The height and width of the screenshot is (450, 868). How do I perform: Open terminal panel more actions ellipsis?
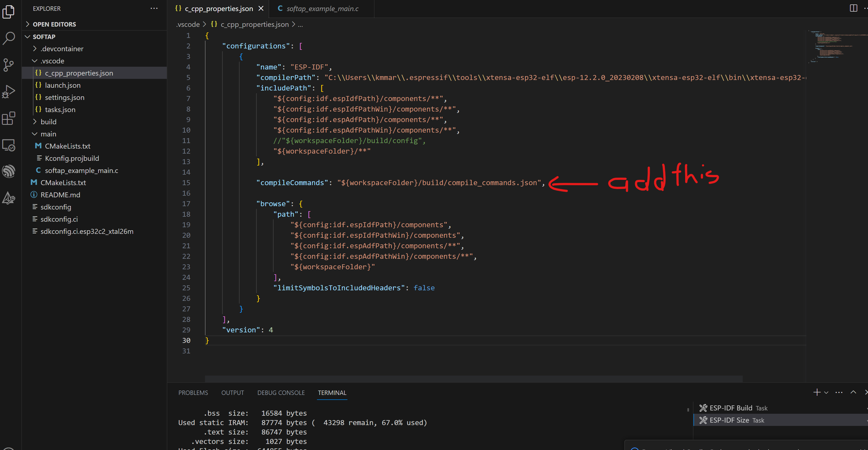pos(839,392)
